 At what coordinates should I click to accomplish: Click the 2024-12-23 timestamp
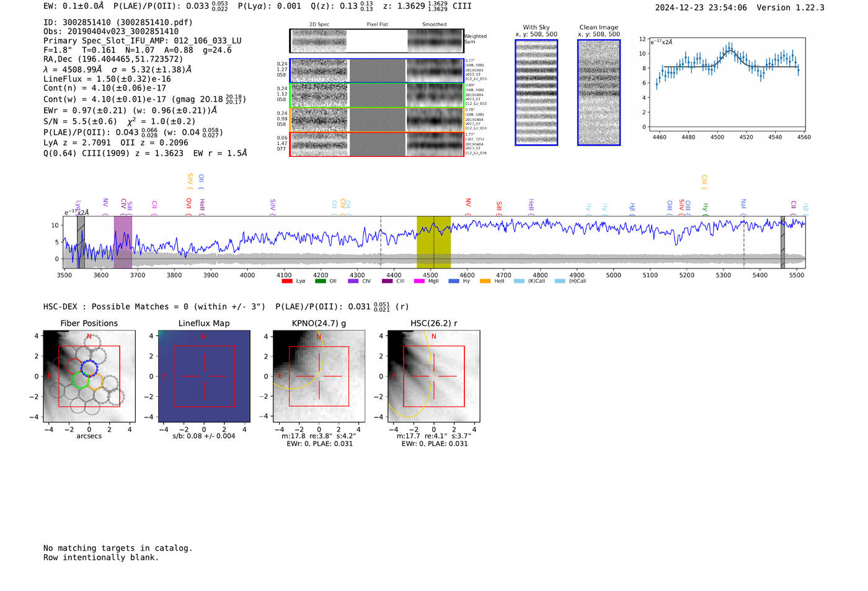[701, 7]
